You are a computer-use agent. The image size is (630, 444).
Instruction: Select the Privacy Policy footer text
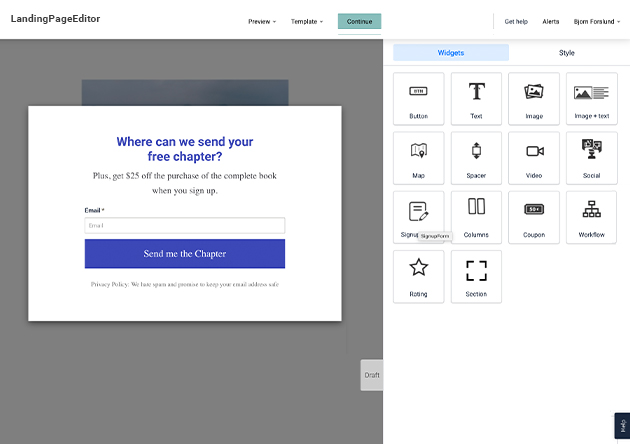tap(185, 284)
